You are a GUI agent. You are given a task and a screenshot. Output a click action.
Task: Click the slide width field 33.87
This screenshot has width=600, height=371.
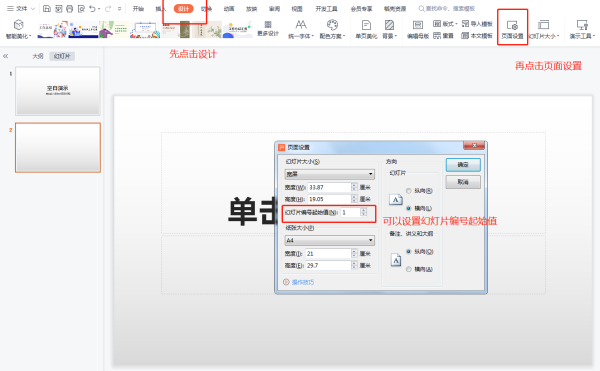point(329,187)
